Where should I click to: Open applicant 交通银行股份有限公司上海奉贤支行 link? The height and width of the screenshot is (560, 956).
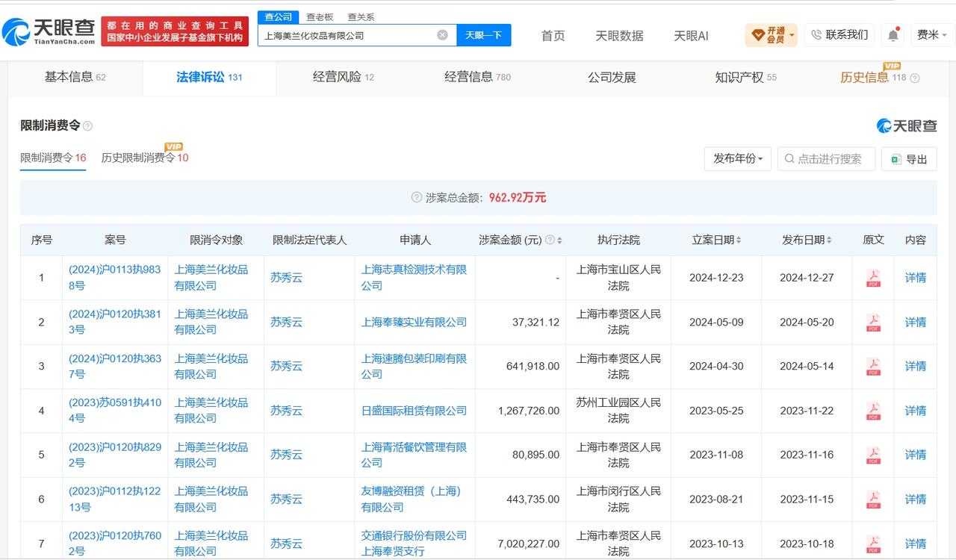coord(415,544)
